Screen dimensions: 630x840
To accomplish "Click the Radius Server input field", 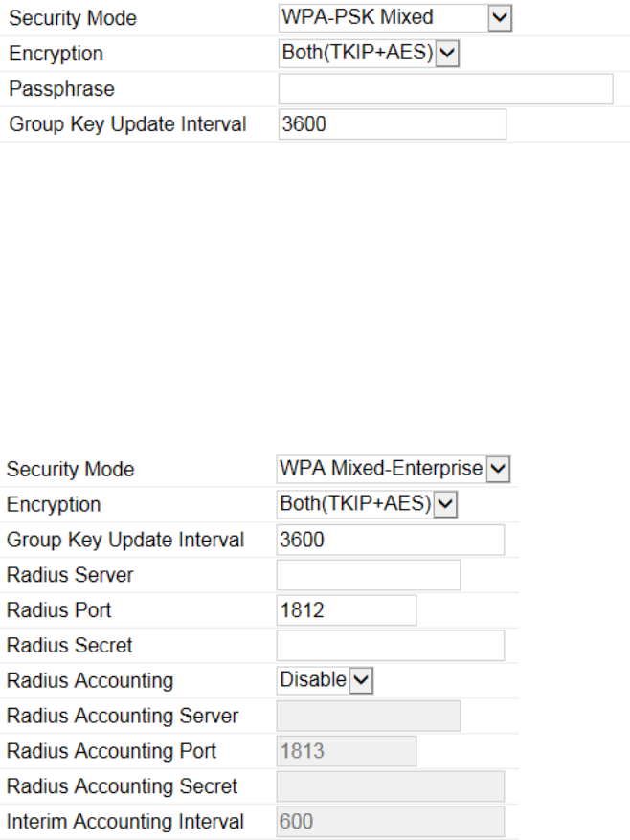I will coord(369,575).
